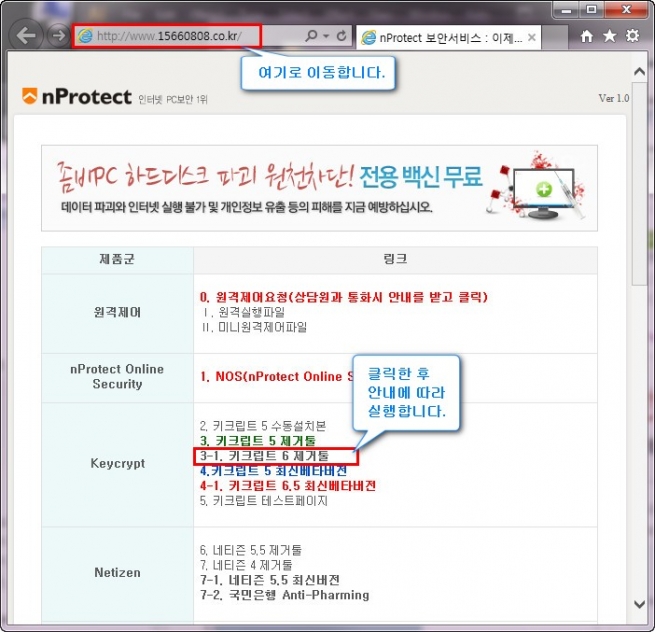Close the nProtect 보안서비스 tab

[x=532, y=37]
